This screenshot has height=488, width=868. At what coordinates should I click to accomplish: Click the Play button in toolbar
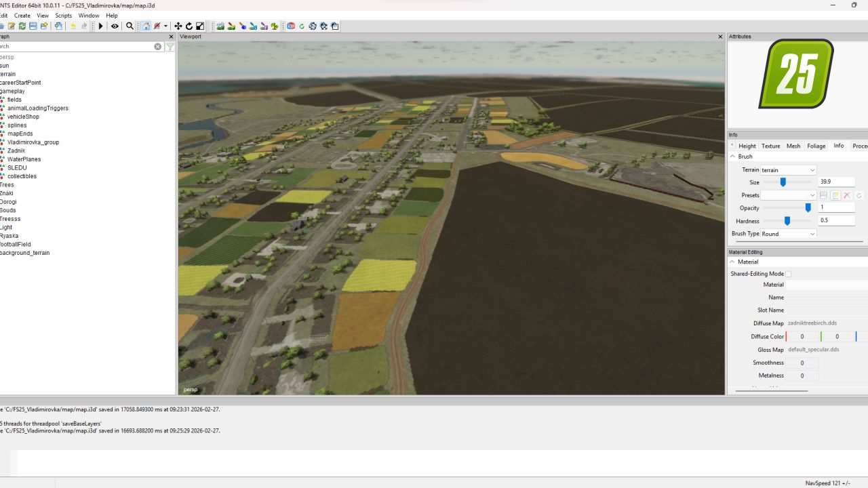(x=101, y=26)
